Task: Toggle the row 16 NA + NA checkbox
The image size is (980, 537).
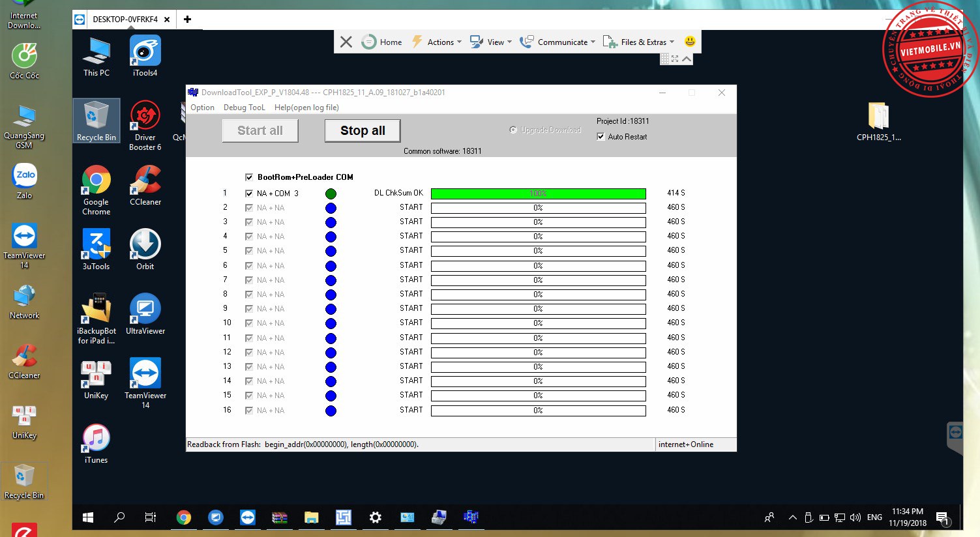Action: [x=249, y=411]
